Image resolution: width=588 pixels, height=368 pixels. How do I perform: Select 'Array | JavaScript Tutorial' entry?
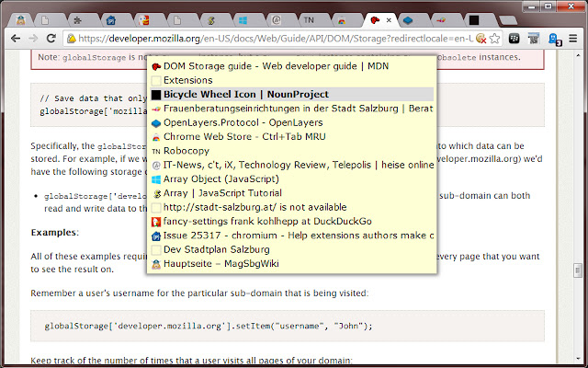point(292,193)
